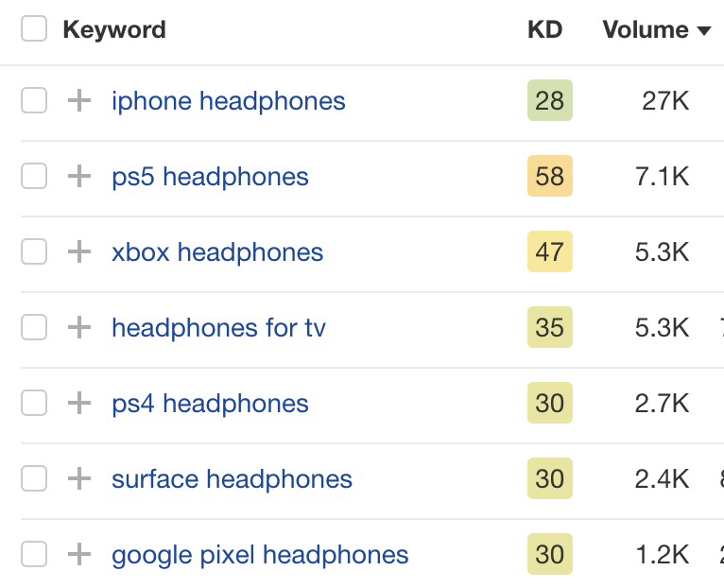Add ps5 headphones with plus icon
The image size is (724, 588).
point(79,176)
